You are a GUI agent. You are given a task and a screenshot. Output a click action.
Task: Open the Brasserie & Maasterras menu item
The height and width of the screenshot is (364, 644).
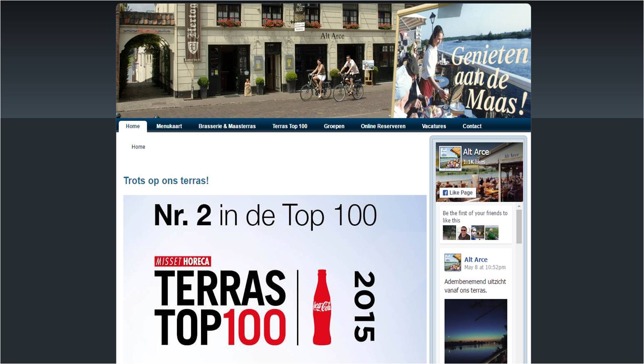[227, 126]
